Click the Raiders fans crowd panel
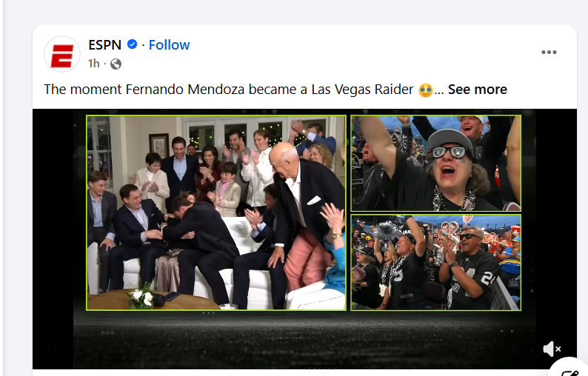Screen dimensions: 588x376 435,262
